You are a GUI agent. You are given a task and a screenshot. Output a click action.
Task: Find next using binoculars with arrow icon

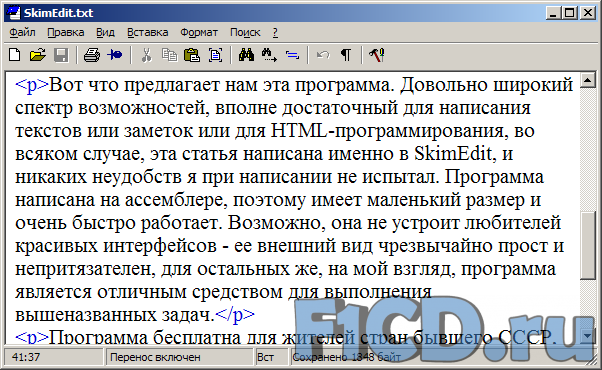coord(269,55)
